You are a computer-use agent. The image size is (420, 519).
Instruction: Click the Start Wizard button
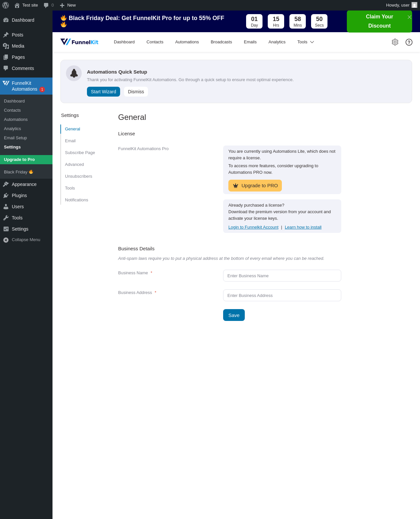tap(103, 92)
